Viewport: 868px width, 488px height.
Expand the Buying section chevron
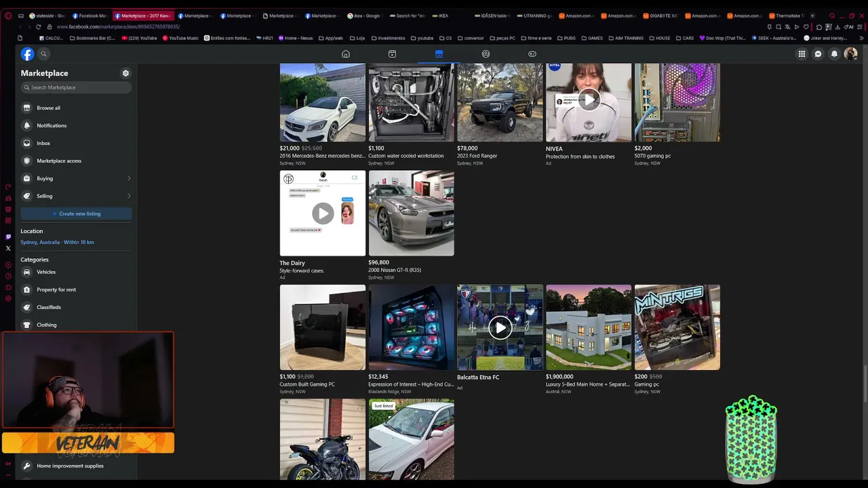click(x=129, y=178)
